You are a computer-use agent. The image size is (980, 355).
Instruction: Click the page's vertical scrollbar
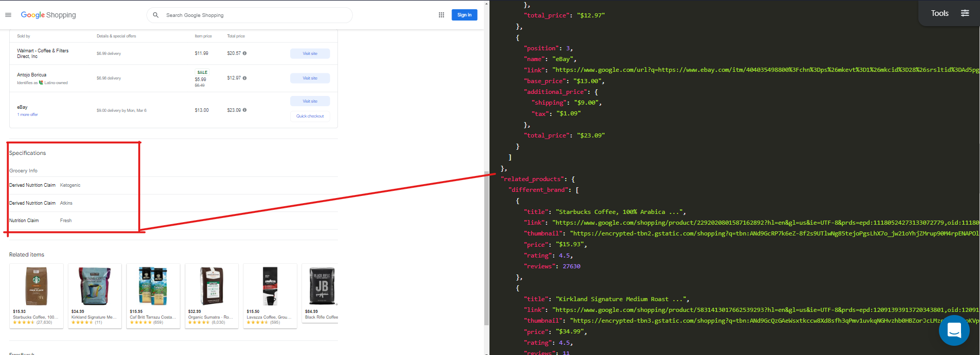pos(486,247)
